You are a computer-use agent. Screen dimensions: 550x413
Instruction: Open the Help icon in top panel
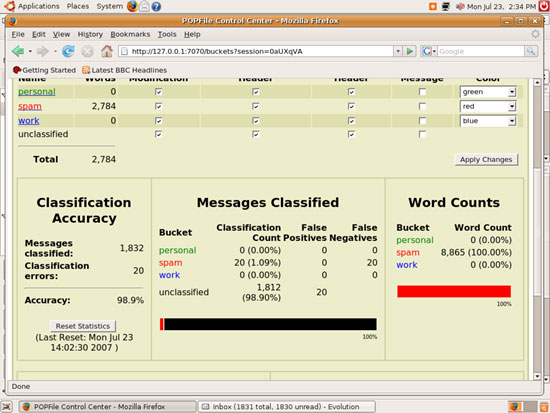coord(156,6)
